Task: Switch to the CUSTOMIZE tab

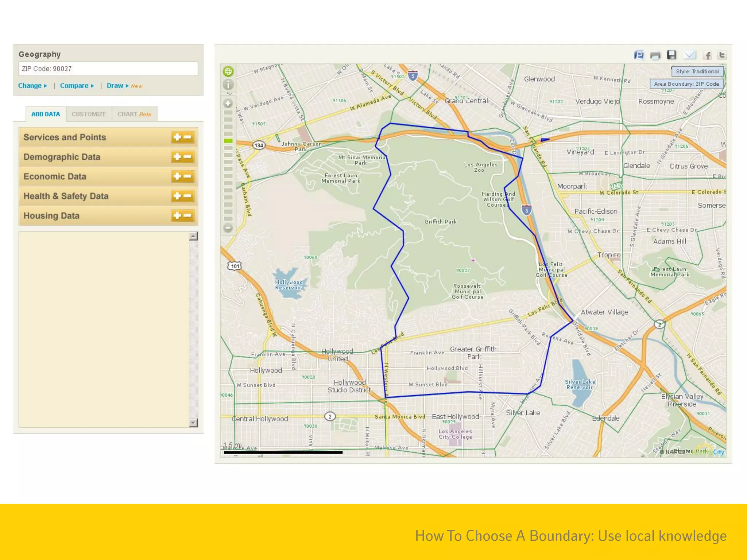Action: [89, 114]
